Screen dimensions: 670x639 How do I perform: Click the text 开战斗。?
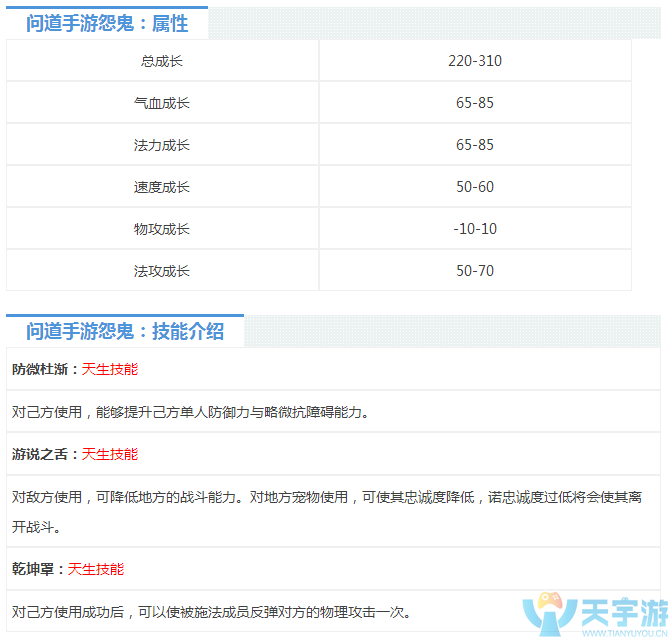(36, 527)
